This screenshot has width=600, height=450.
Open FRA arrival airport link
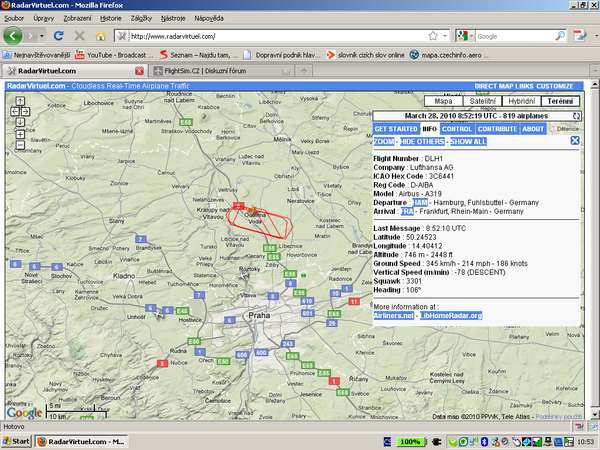click(x=407, y=211)
